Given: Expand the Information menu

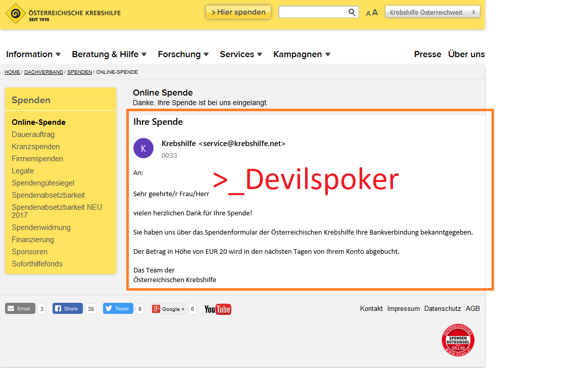Looking at the screenshot, I should [33, 54].
